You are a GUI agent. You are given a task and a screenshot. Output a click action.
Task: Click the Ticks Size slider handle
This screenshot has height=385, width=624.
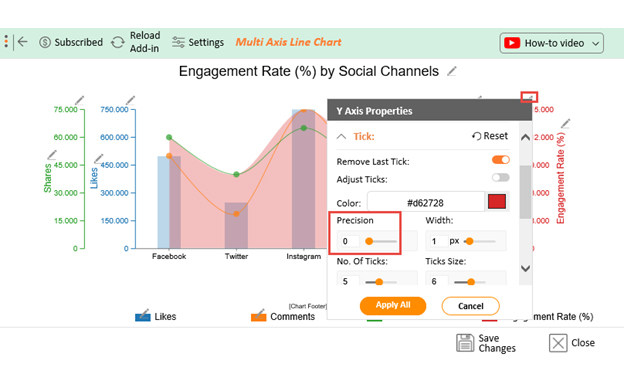tap(471, 282)
